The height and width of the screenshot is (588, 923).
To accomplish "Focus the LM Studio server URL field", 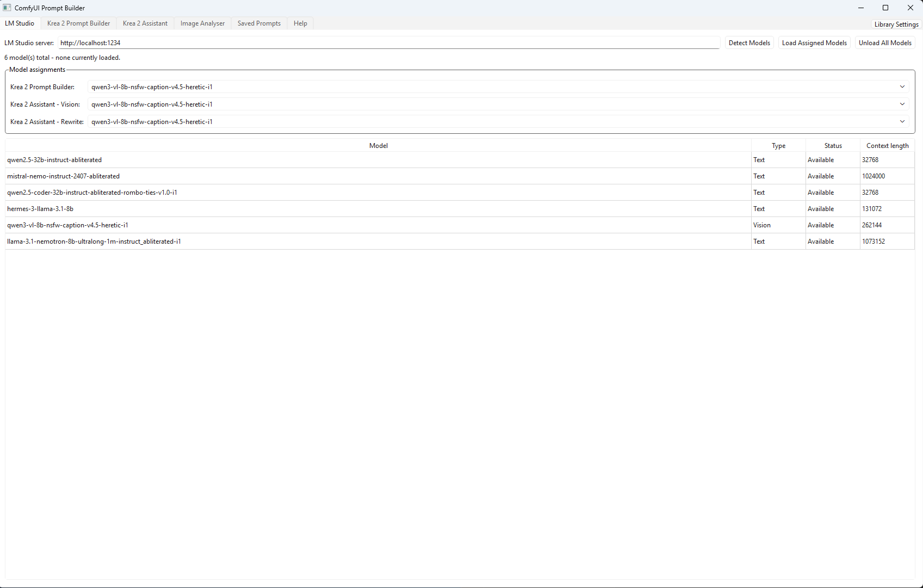I will click(x=389, y=43).
